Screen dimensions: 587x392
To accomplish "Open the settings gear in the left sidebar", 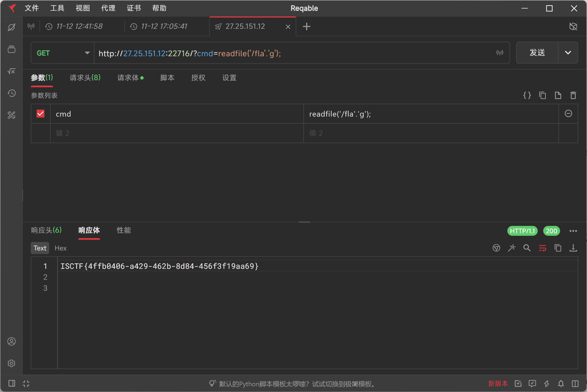I will [12, 363].
